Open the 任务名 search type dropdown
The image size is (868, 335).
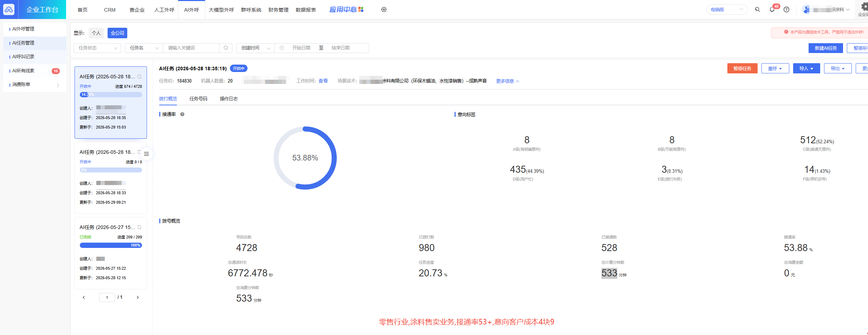click(144, 48)
